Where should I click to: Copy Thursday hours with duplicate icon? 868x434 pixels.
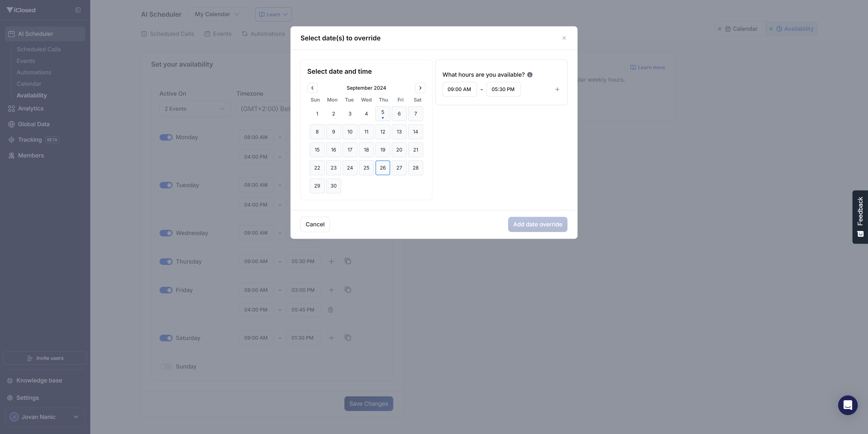pyautogui.click(x=348, y=261)
